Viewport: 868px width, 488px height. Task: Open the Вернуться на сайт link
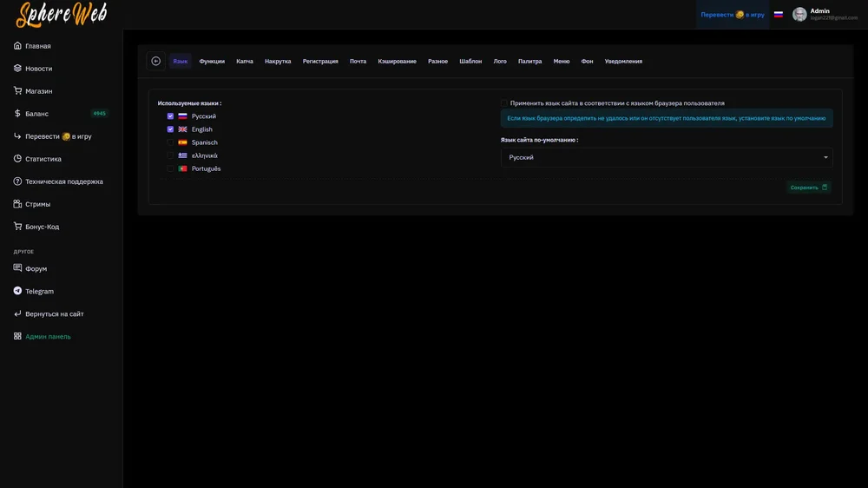[x=54, y=314]
